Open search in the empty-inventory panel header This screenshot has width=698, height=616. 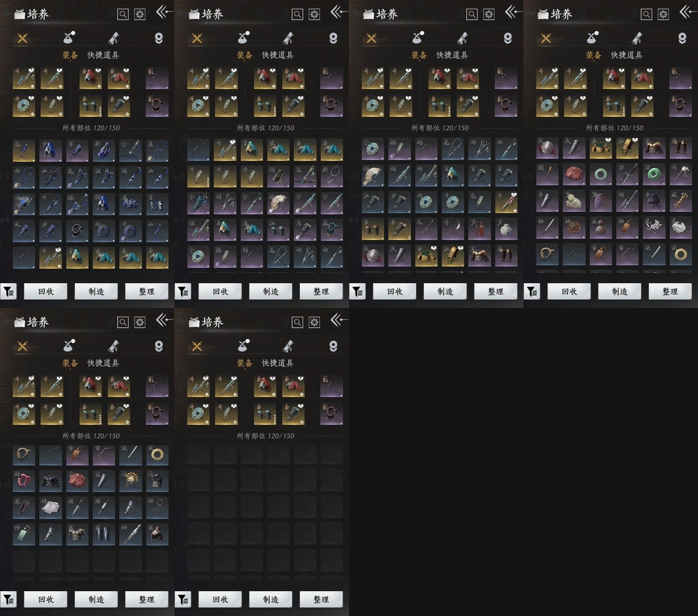[x=297, y=322]
